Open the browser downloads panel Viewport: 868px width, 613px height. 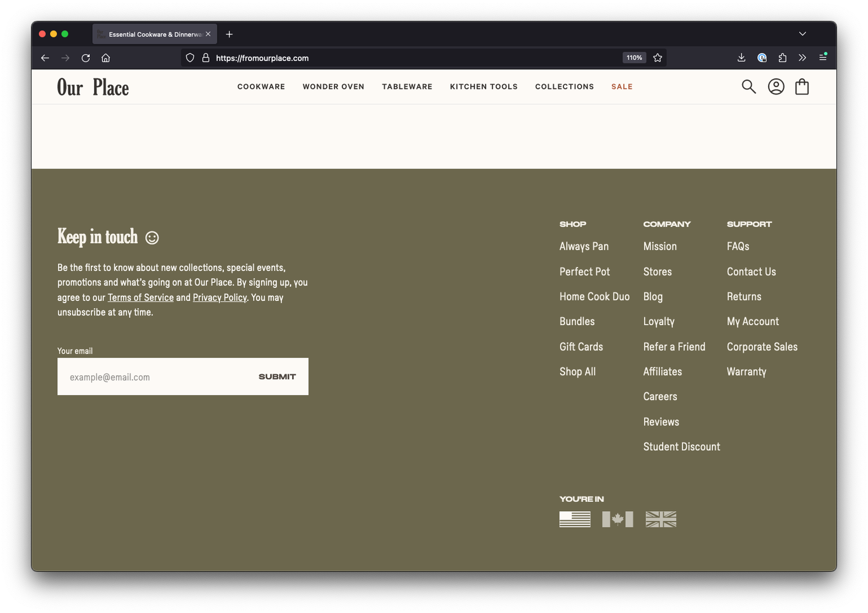click(741, 57)
